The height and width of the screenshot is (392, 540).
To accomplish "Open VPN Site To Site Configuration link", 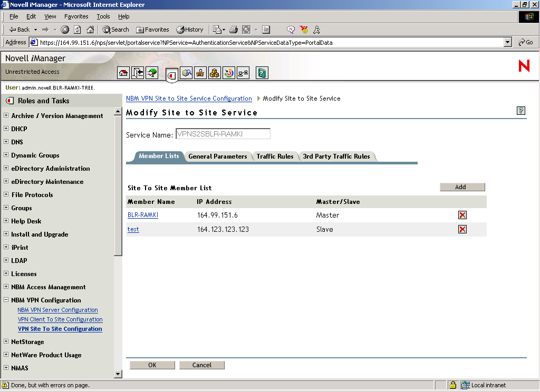I will tap(60, 329).
